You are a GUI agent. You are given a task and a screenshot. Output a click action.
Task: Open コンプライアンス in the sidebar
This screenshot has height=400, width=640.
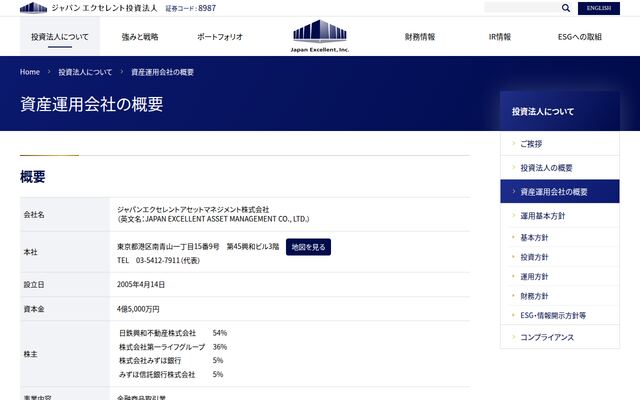click(x=560, y=337)
